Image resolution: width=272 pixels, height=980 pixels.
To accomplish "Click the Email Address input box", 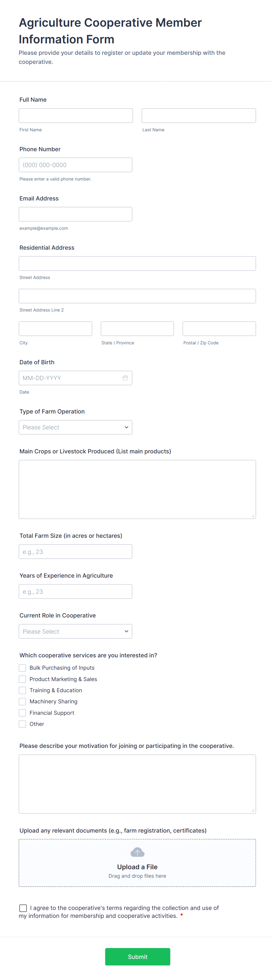I will tap(75, 214).
